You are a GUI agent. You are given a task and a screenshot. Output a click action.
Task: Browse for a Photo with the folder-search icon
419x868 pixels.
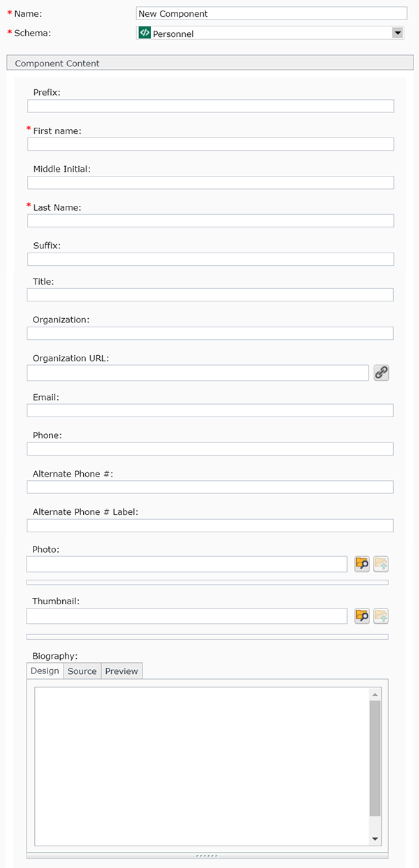coord(362,564)
